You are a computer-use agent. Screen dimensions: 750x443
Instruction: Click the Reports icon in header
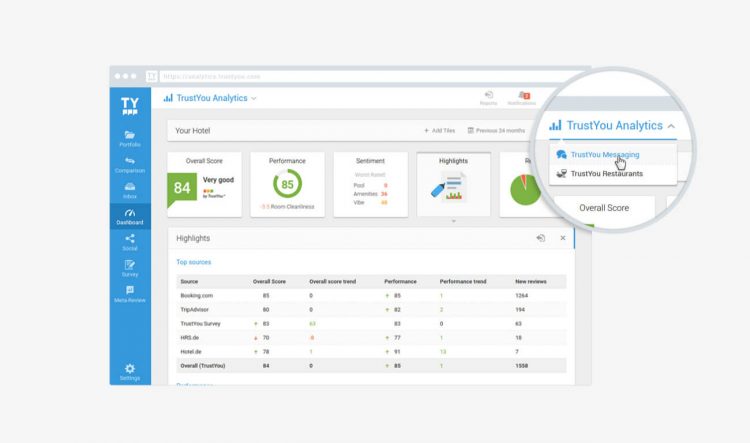click(x=488, y=95)
